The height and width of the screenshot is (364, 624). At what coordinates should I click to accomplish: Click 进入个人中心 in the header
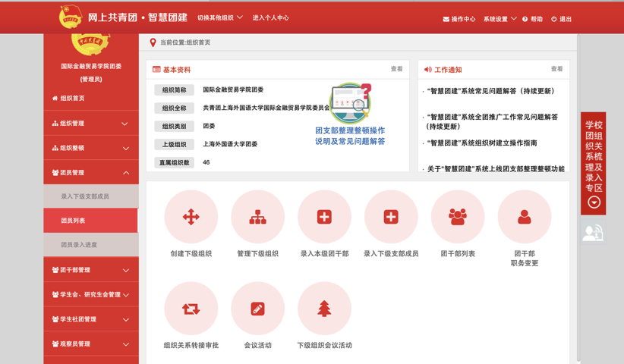coord(270,17)
